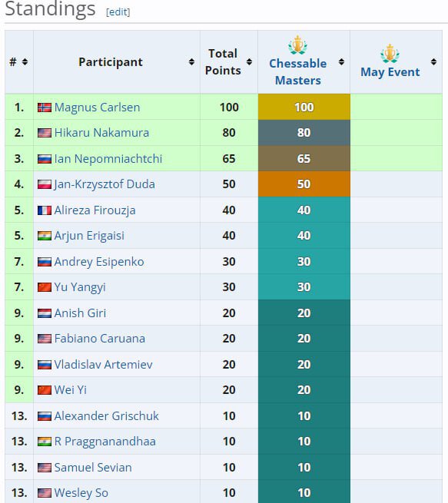448x503 pixels.
Task: Click the trophy icon above Chessable Masters
Action: coord(297,45)
